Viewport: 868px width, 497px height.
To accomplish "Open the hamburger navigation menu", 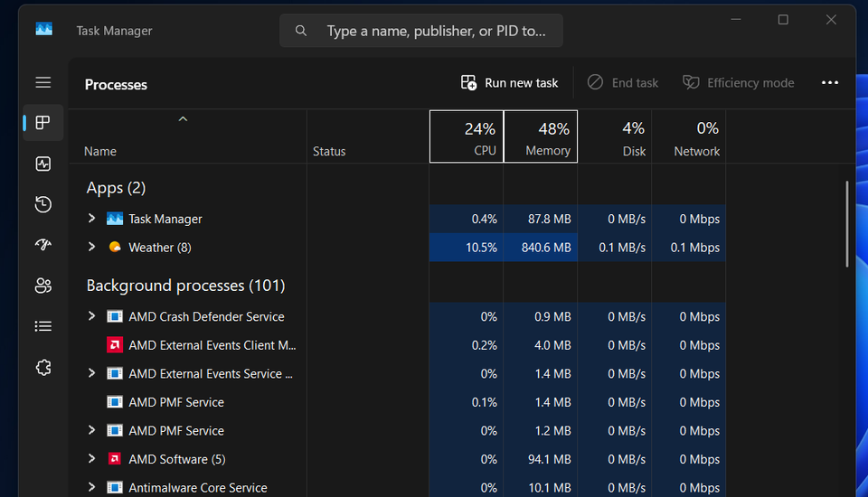I will pyautogui.click(x=43, y=82).
